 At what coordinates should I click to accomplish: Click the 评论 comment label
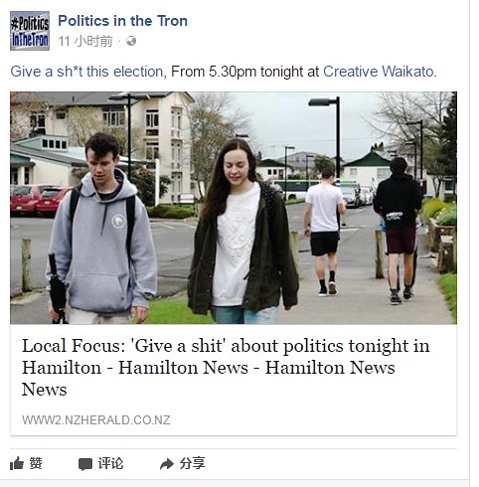tap(110, 463)
